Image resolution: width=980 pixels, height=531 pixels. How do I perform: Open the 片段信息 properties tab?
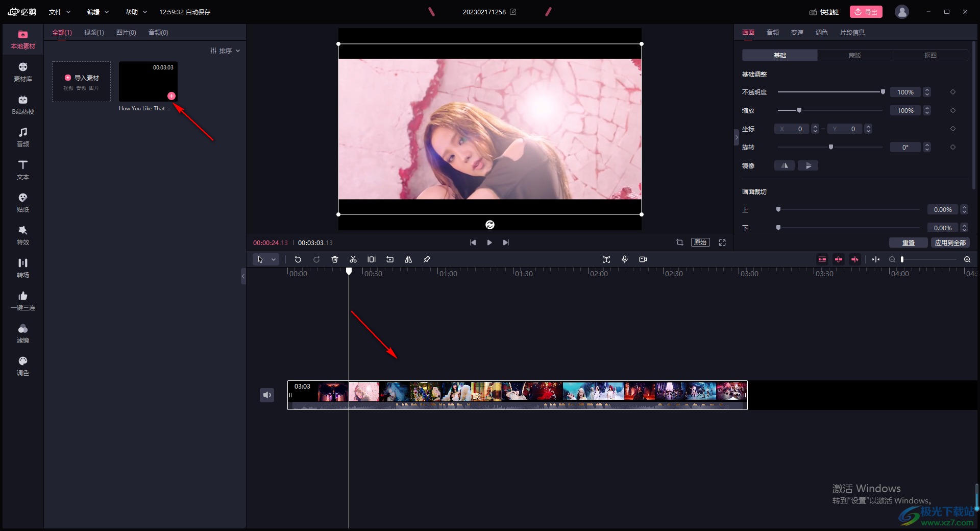[x=852, y=32]
